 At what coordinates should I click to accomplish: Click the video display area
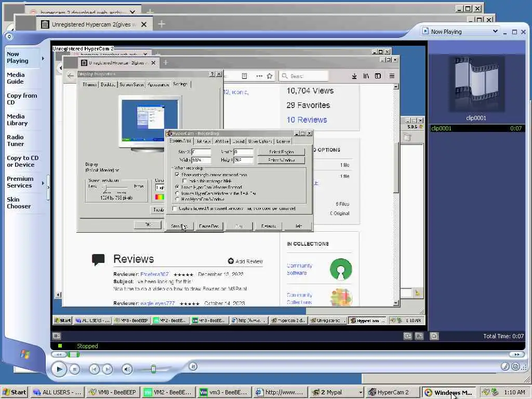(x=238, y=185)
